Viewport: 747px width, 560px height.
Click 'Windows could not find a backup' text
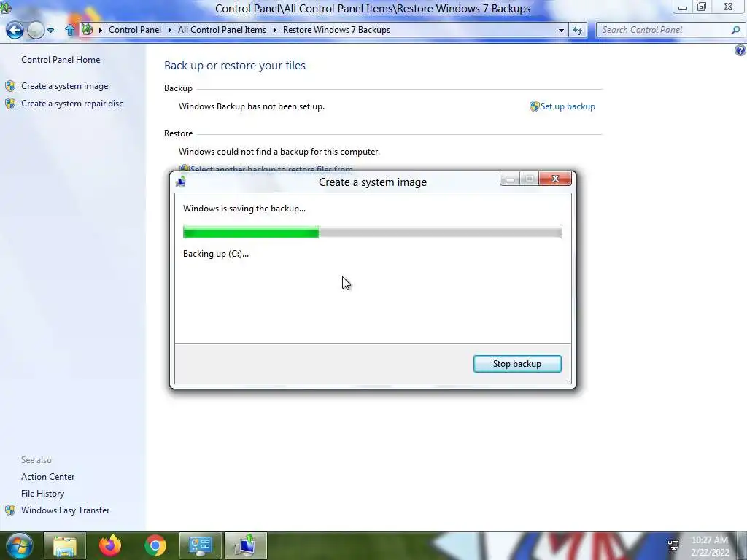click(x=279, y=152)
